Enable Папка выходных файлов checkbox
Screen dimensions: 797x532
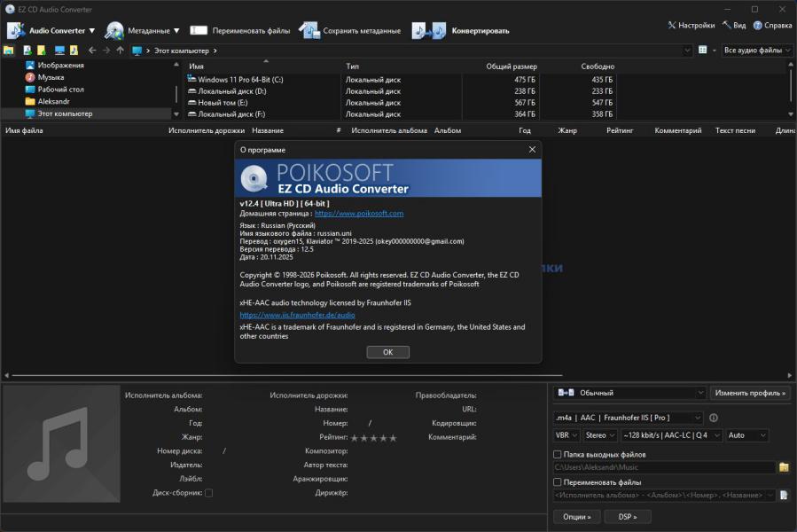click(x=558, y=455)
